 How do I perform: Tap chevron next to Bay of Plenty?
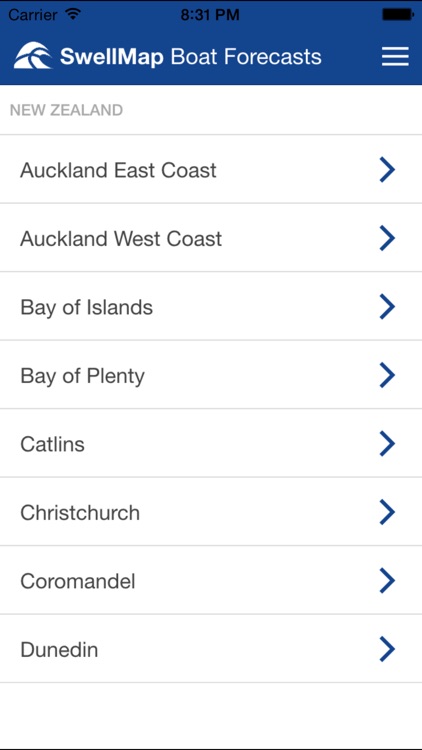tap(387, 375)
